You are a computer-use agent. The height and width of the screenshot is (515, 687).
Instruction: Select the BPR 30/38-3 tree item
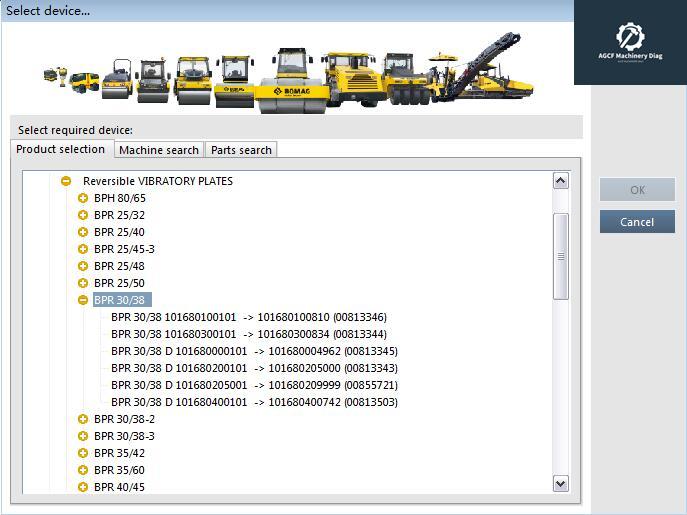[x=124, y=436]
